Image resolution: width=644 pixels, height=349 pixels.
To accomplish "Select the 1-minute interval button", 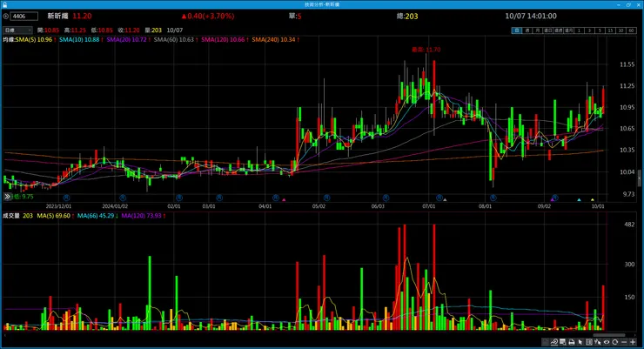I will click(x=579, y=30).
